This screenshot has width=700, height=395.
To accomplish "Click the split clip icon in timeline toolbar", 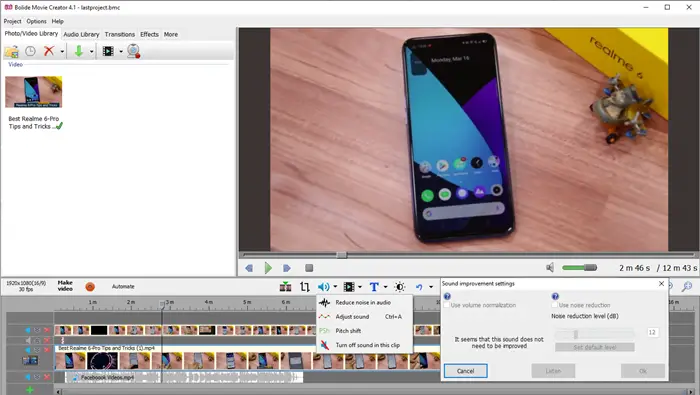I will point(285,287).
